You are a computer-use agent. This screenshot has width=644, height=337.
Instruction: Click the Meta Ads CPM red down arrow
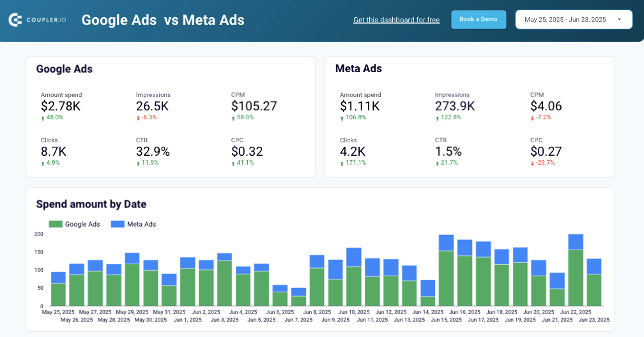(x=533, y=118)
